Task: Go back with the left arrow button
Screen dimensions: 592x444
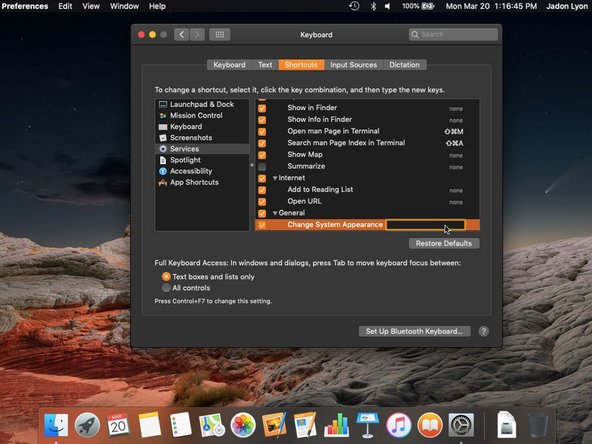Action: [x=182, y=35]
